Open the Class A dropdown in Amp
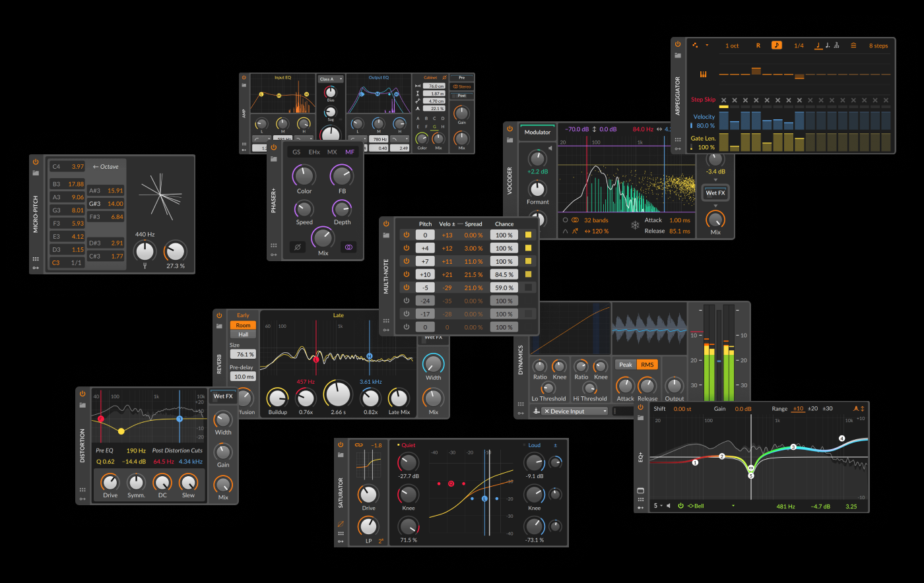The height and width of the screenshot is (583, 924). [x=331, y=79]
